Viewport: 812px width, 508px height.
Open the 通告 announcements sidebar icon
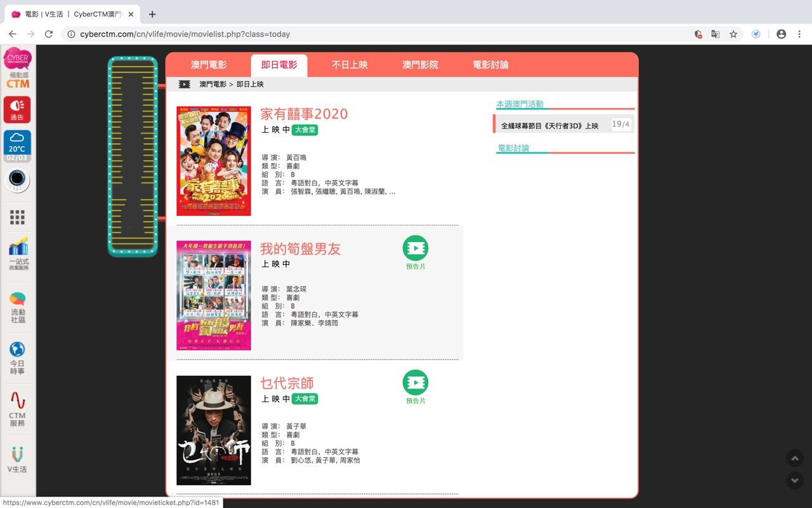pos(17,109)
